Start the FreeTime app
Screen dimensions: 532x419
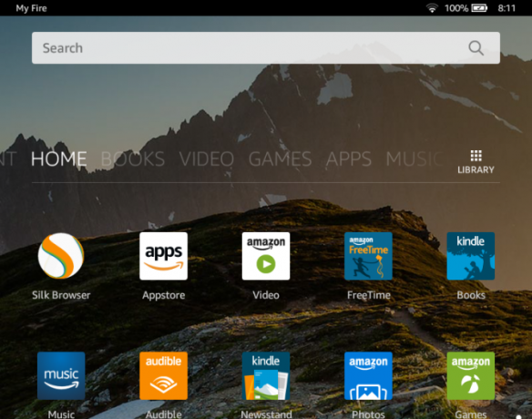368,256
